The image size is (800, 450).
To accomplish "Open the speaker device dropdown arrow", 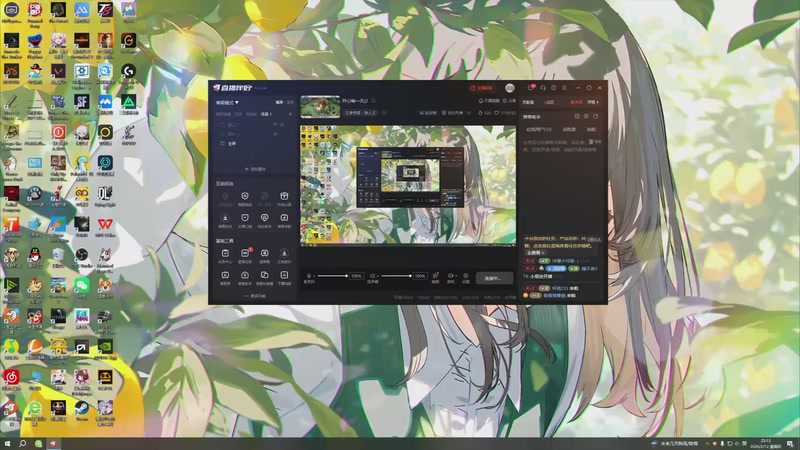I will pyautogui.click(x=378, y=276).
